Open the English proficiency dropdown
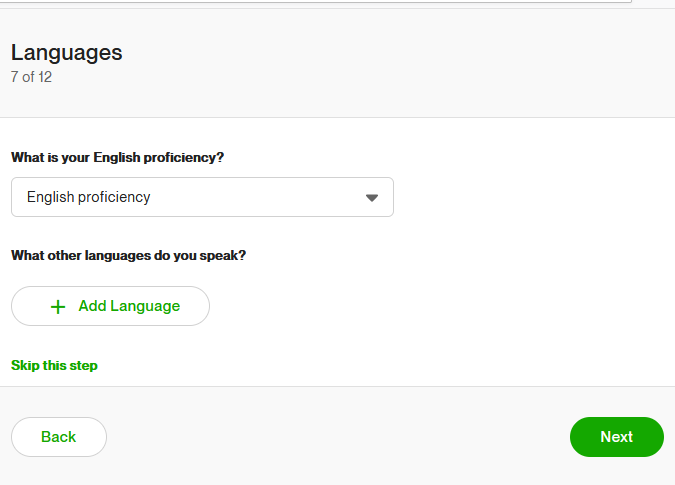Viewport: 675px width, 485px height. tap(202, 197)
